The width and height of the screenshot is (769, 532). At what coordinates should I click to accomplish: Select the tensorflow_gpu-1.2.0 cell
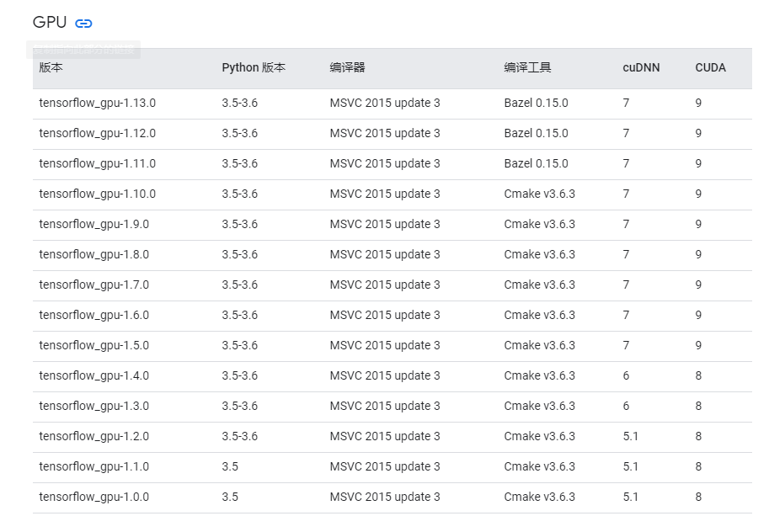point(94,436)
